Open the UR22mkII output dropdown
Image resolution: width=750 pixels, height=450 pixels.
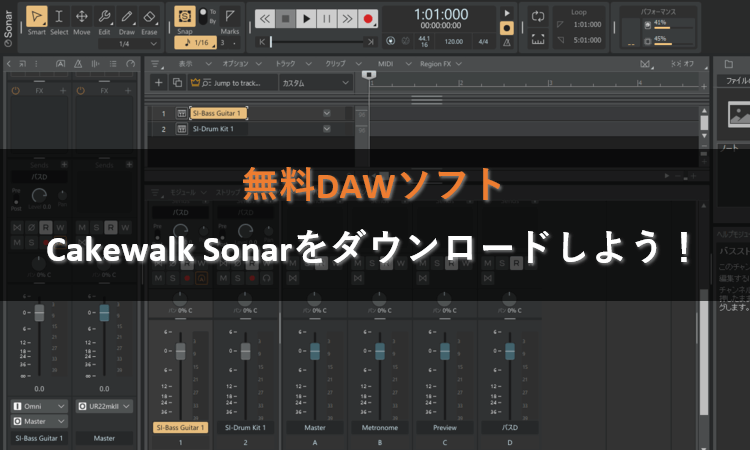(x=102, y=406)
